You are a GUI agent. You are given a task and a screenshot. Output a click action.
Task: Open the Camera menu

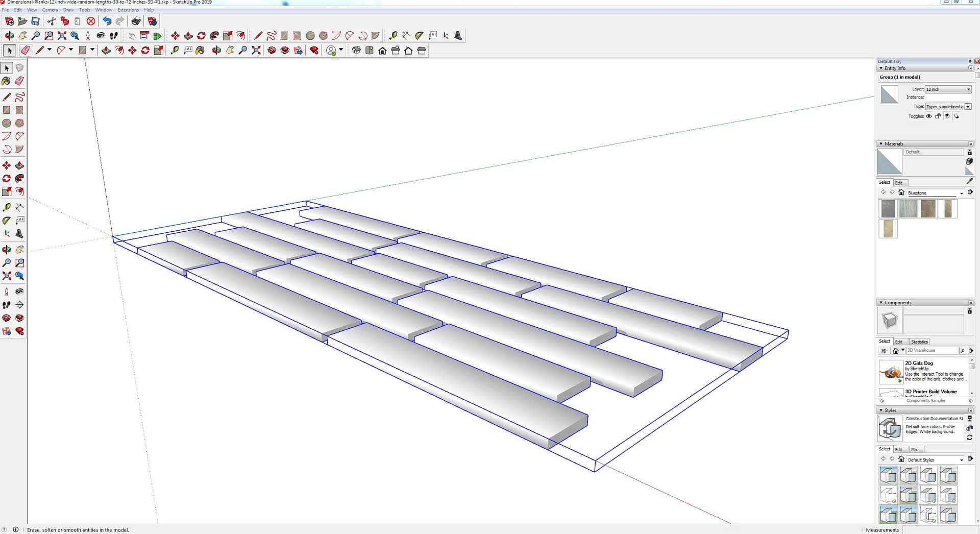(x=50, y=10)
